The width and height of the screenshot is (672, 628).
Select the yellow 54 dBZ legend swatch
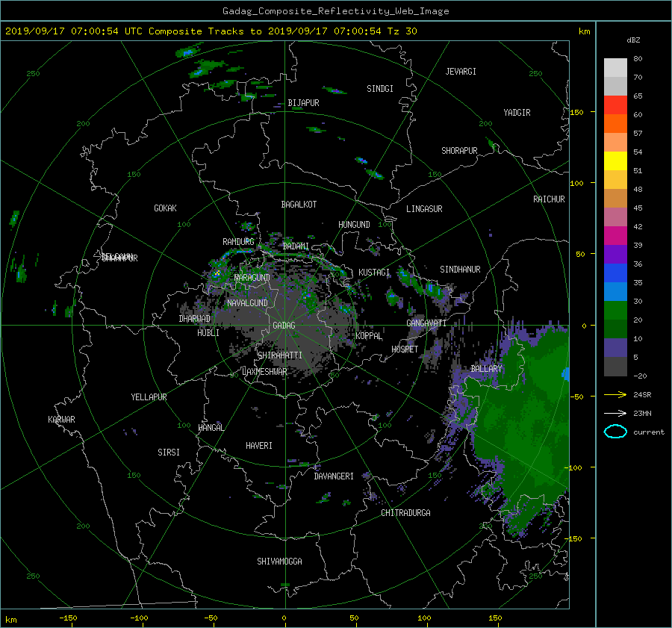tap(615, 161)
